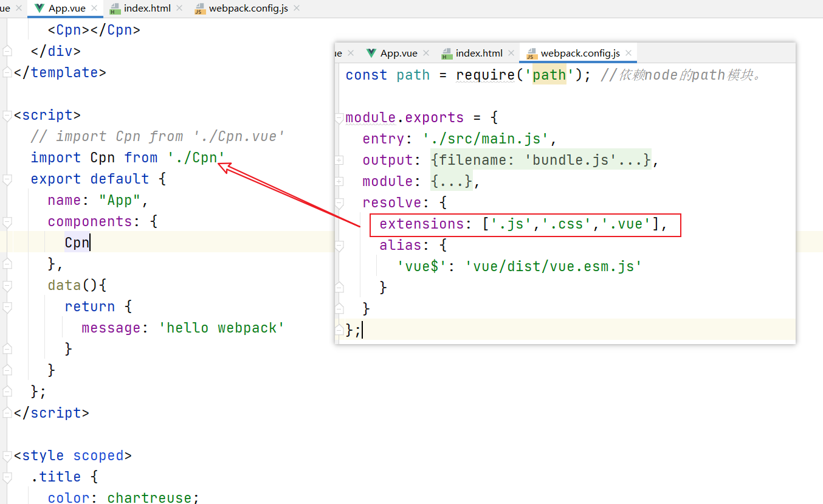Click the JS file icon on main webpack.config.js tab
Screen dimensions: 823x504
[x=200, y=9]
